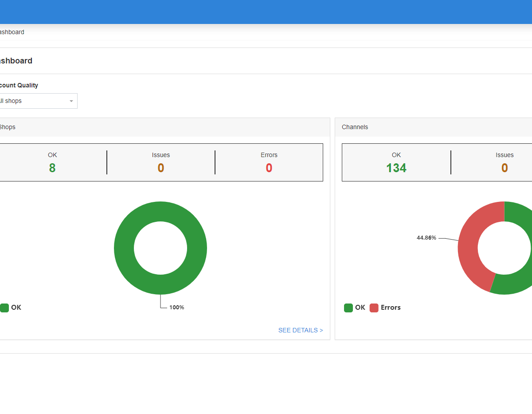Open the All shops dropdown
The width and height of the screenshot is (532, 414).
click(37, 101)
